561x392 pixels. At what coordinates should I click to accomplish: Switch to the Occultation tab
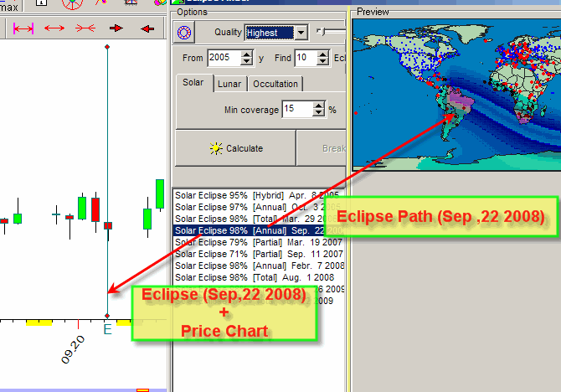275,84
